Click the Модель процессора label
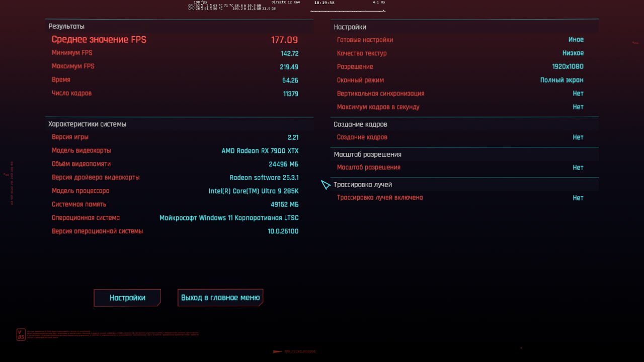This screenshot has height=362, width=644. [80, 191]
